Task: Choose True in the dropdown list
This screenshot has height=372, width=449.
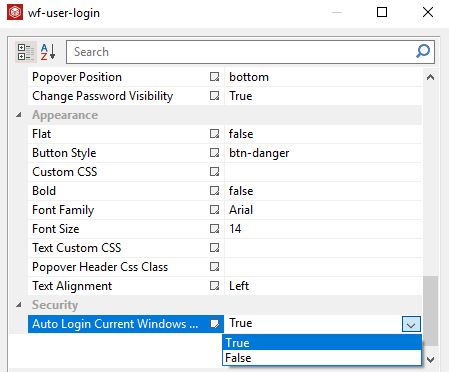Action: pyautogui.click(x=322, y=343)
